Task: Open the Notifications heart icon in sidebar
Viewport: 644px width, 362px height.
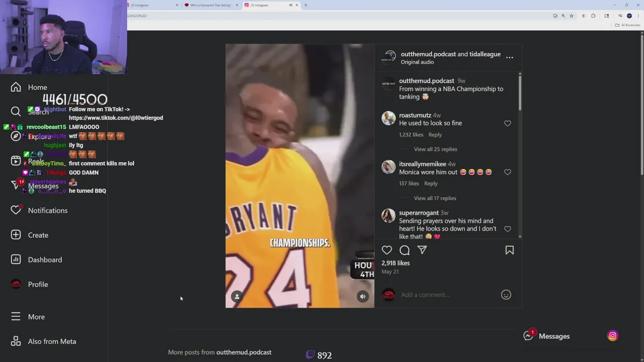Action: 16,210
